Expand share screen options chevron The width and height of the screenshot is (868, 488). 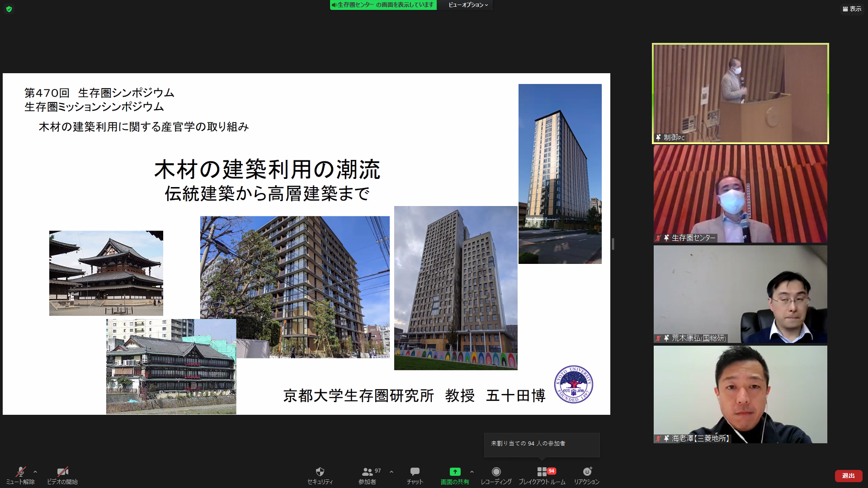coord(472,472)
